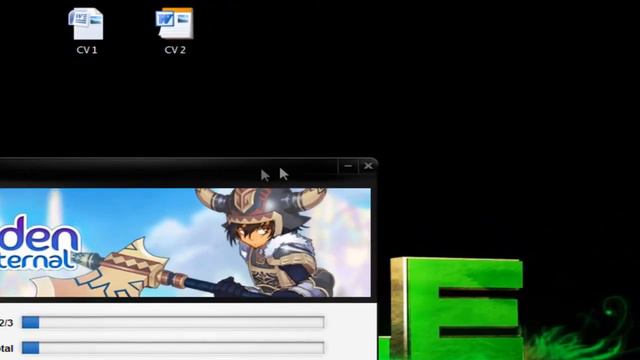Open the CV 1 Word document icon

click(x=86, y=24)
